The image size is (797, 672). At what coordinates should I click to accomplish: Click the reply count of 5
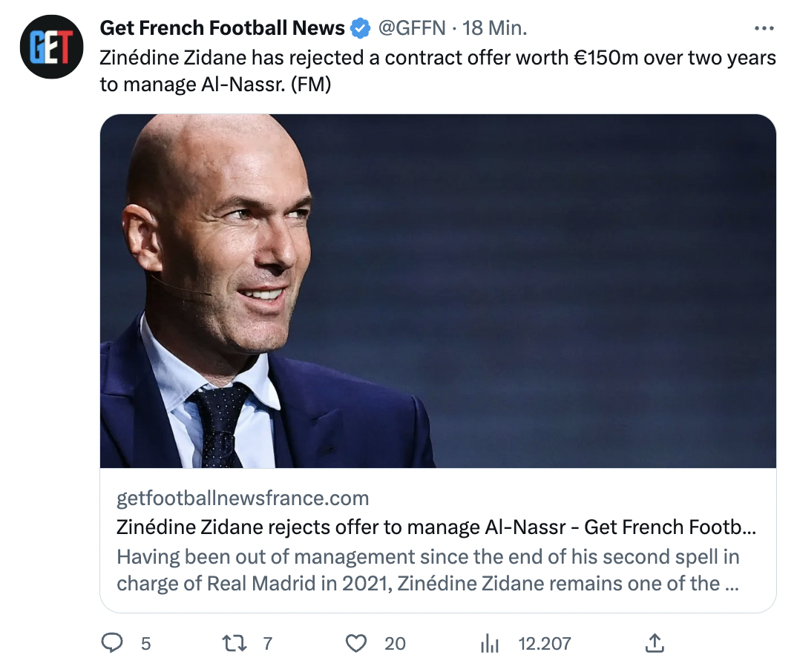pos(145,643)
